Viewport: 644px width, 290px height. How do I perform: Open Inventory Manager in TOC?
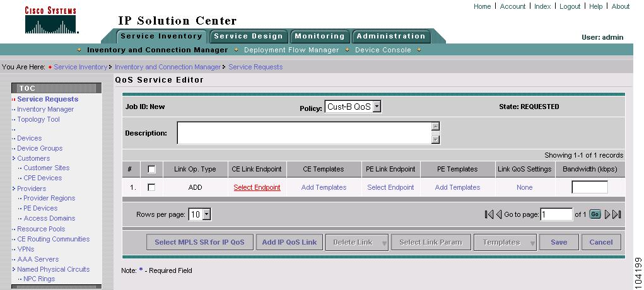(45, 109)
